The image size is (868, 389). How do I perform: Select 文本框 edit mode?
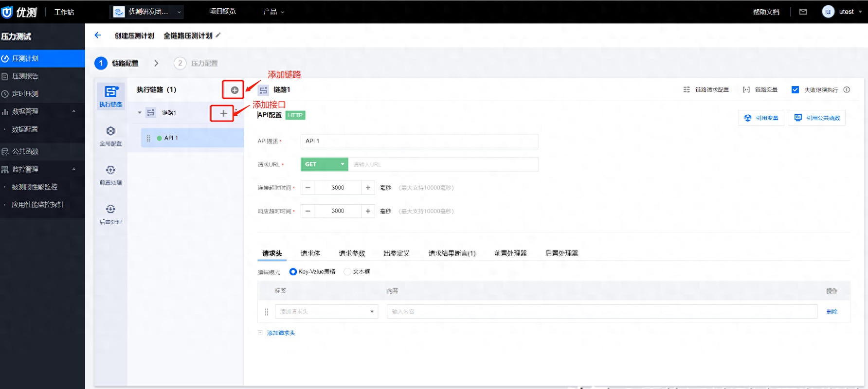347,272
